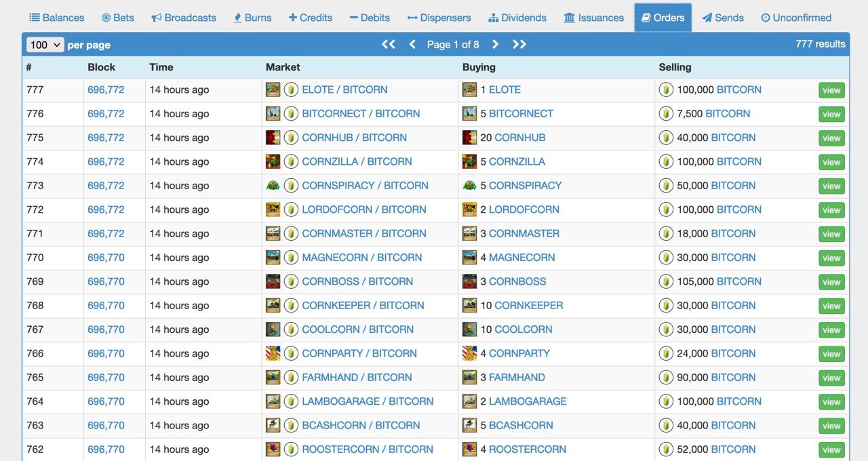Screen dimensions: 868x461
Task: Click BITCORN link in order 771 Selling
Action: pos(733,233)
